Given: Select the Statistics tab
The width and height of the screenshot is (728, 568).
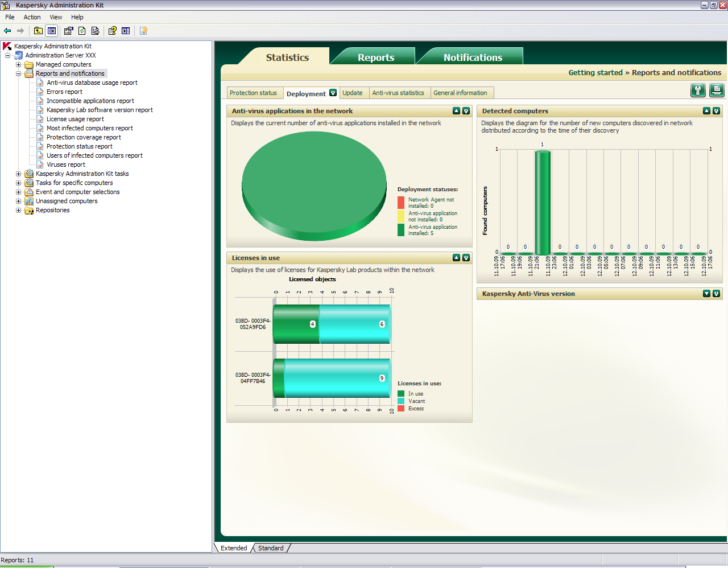Looking at the screenshot, I should pyautogui.click(x=287, y=57).
